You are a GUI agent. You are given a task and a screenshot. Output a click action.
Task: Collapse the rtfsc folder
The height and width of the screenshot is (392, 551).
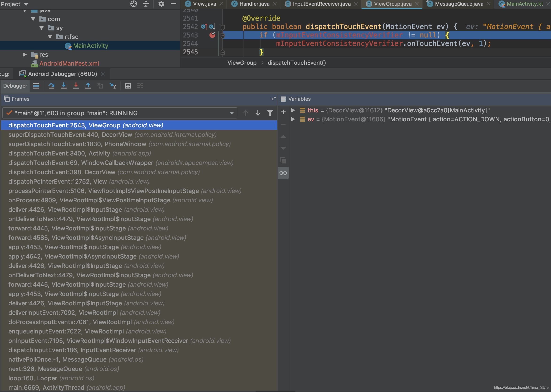[50, 37]
